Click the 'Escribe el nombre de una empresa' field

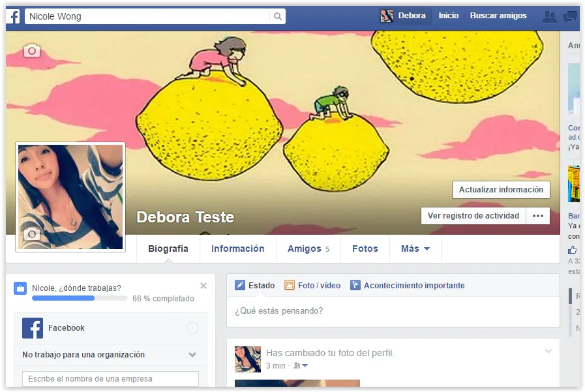(110, 379)
